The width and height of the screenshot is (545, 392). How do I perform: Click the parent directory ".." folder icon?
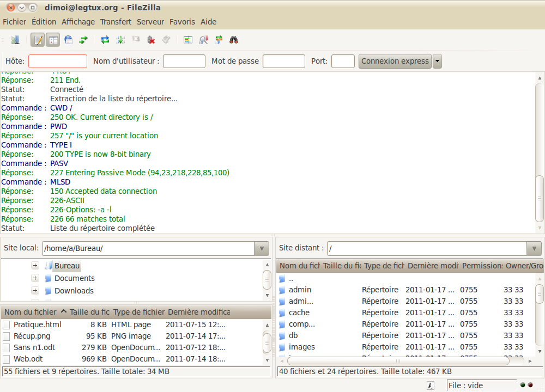tap(282, 279)
